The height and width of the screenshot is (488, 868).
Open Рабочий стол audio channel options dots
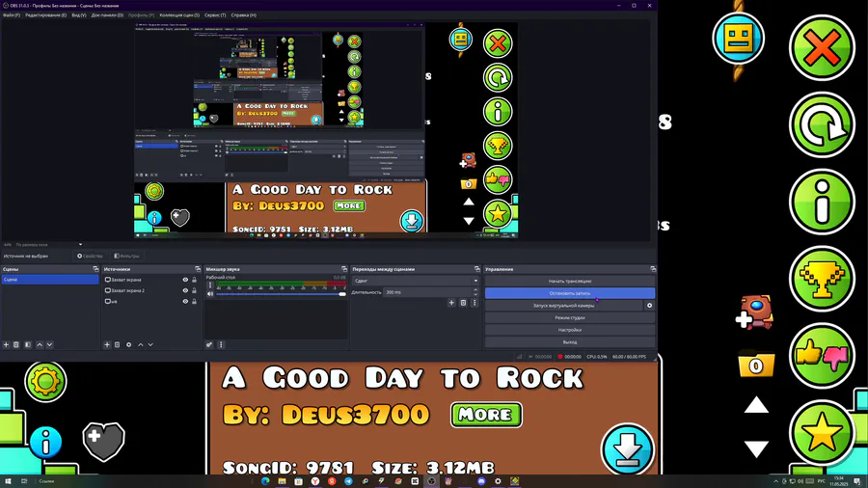click(x=210, y=285)
